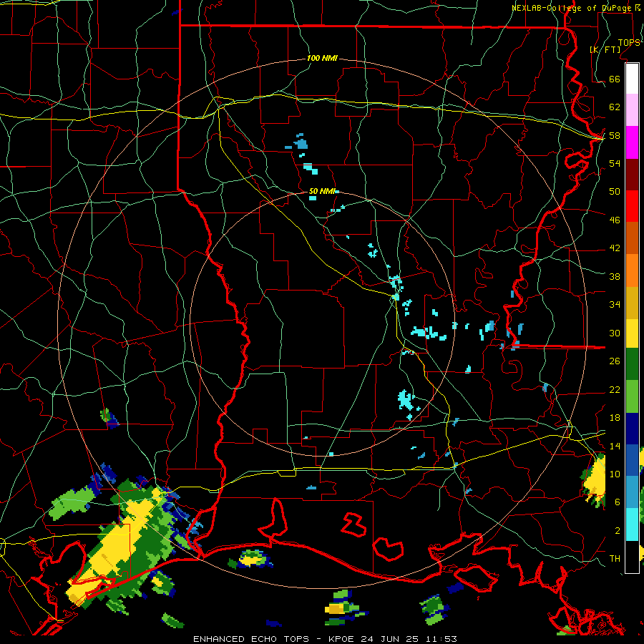The height and width of the screenshot is (644, 644).
Task: Click the medium blue 14 kft legend swatch
Action: coord(632,460)
